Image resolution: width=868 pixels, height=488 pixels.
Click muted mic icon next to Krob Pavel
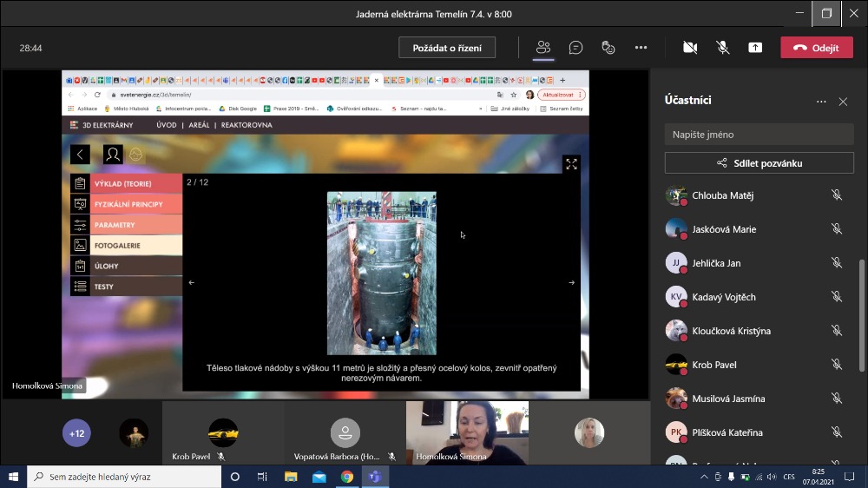click(x=837, y=365)
